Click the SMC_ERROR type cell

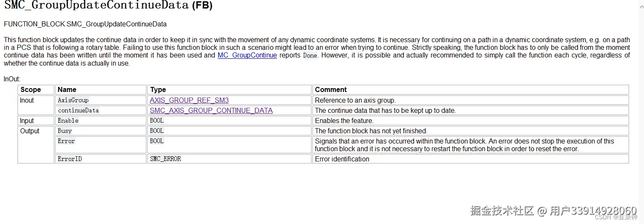pos(166,159)
